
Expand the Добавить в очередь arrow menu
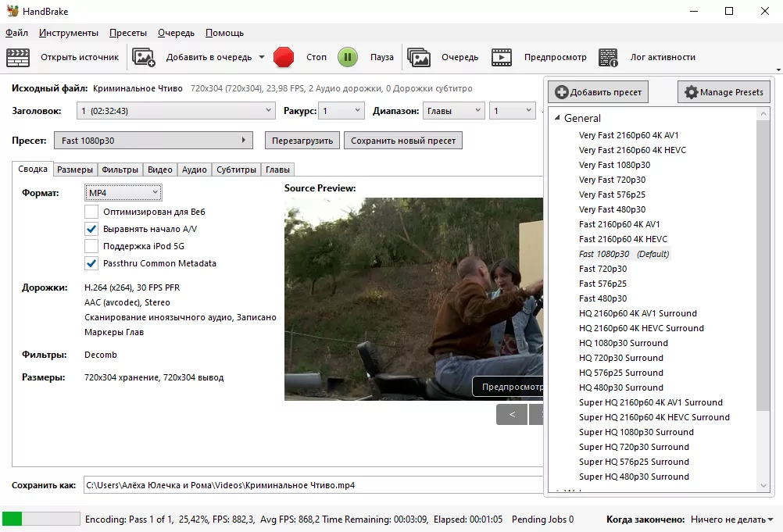point(262,57)
